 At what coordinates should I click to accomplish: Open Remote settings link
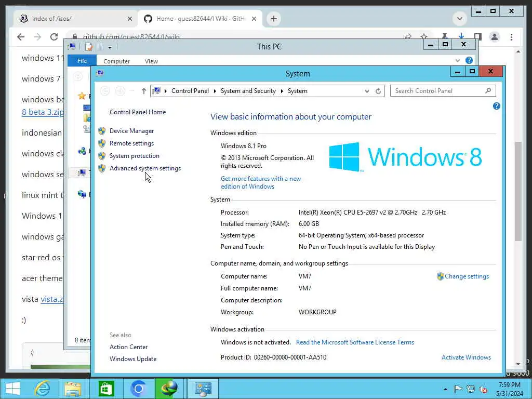pos(131,143)
